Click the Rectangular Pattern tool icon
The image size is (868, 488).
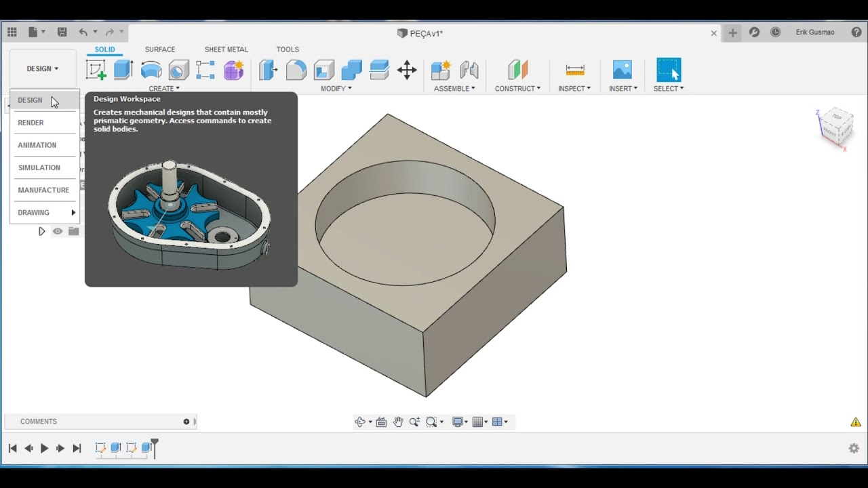pos(205,70)
